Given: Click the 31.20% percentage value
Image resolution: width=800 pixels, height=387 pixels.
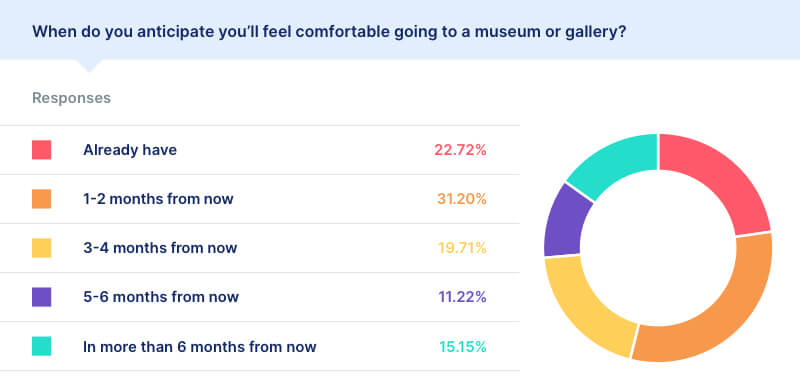Looking at the screenshot, I should pos(462,199).
